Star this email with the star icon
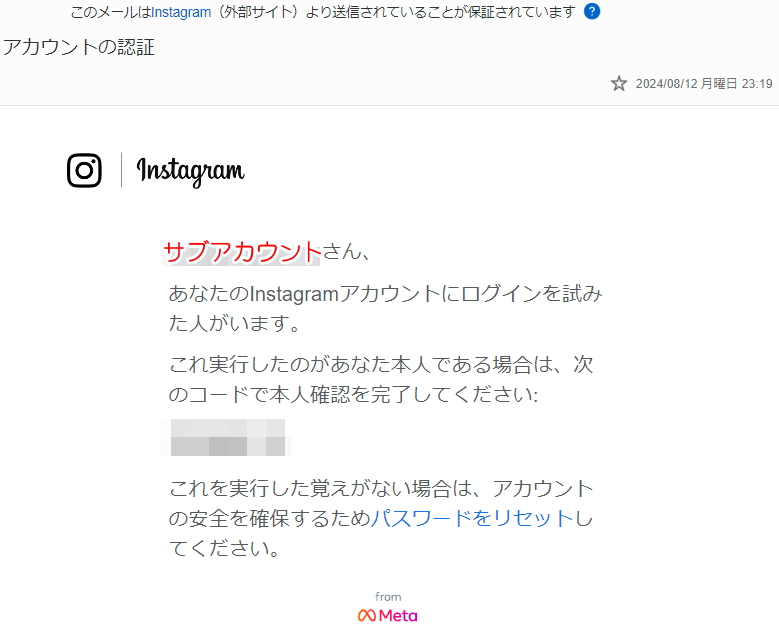This screenshot has height=629, width=779. point(619,83)
